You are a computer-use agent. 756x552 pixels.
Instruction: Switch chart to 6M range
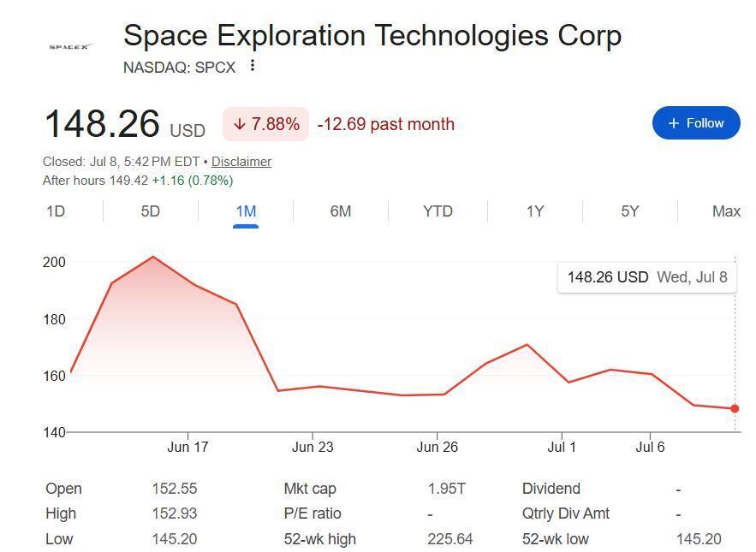tap(341, 211)
